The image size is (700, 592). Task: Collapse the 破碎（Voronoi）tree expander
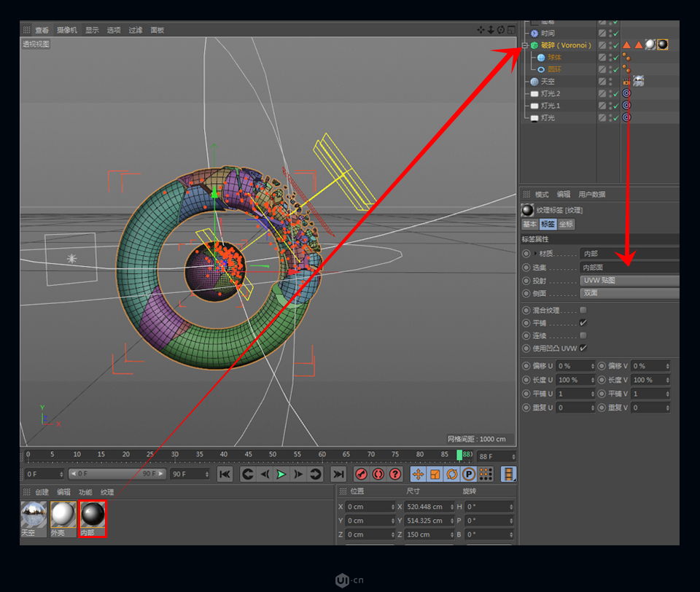coord(524,46)
